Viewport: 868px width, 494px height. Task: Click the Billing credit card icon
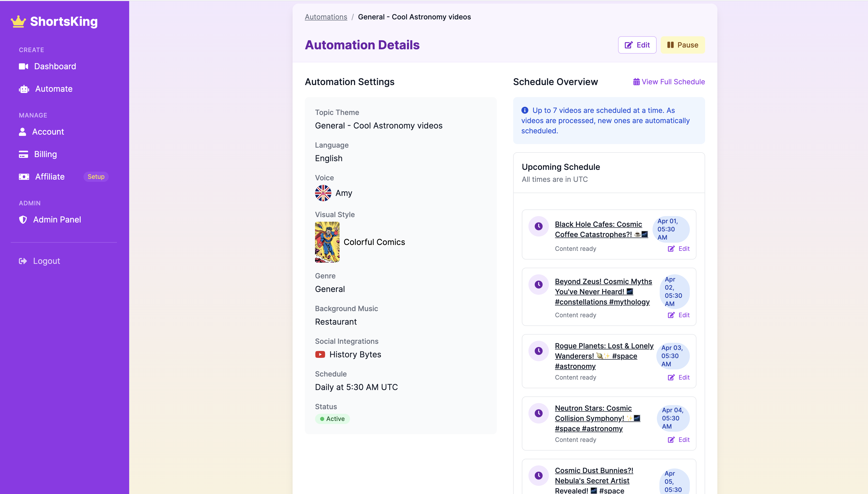tap(23, 154)
